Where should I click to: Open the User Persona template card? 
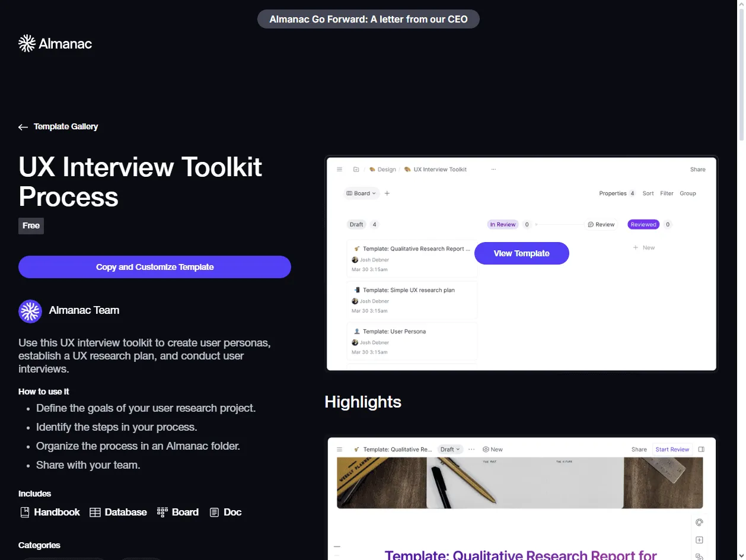(x=412, y=342)
